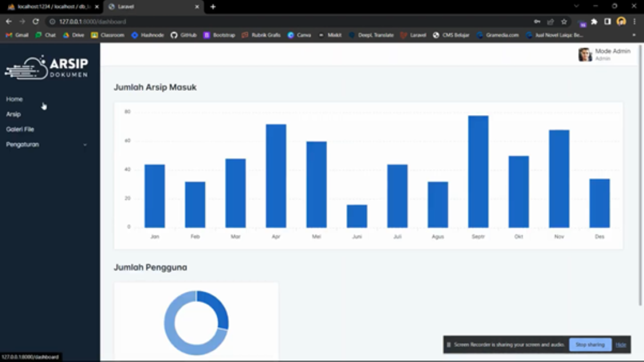Screen dimensions: 644x362
Task: Toggle the browser side panel
Action: (x=608, y=22)
